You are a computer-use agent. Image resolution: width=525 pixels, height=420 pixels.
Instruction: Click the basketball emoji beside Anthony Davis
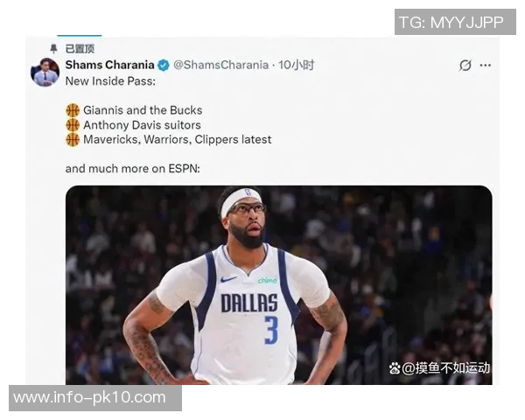tap(73, 125)
